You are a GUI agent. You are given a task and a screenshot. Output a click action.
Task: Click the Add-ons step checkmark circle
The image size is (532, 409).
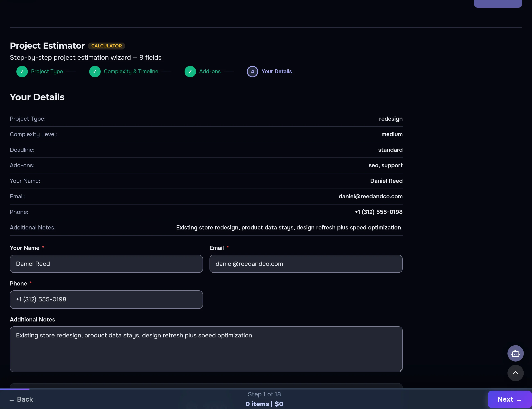190,72
